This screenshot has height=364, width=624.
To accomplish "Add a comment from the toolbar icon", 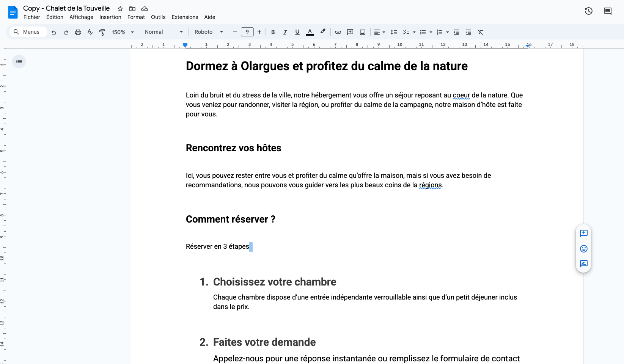I will click(350, 32).
